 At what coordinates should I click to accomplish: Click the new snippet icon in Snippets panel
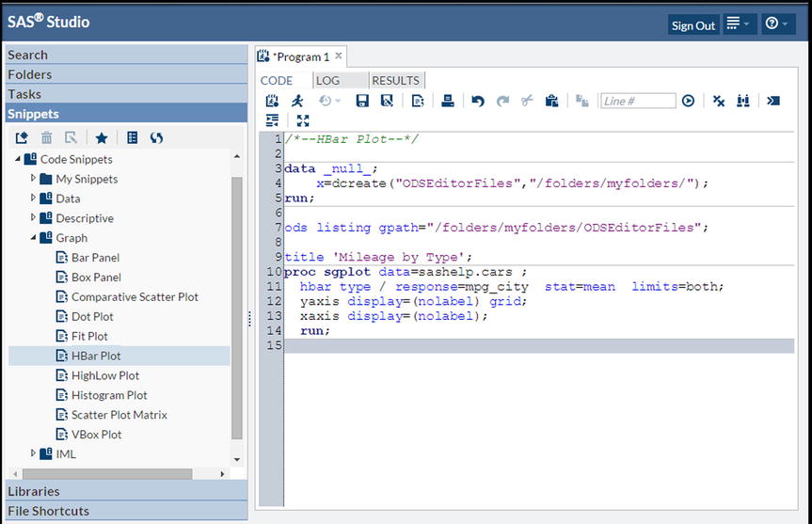click(22, 137)
